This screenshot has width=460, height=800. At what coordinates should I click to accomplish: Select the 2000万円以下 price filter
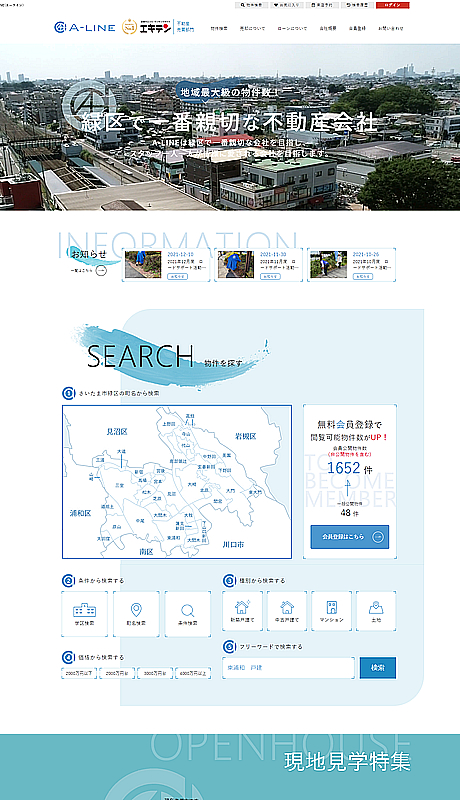[79, 673]
